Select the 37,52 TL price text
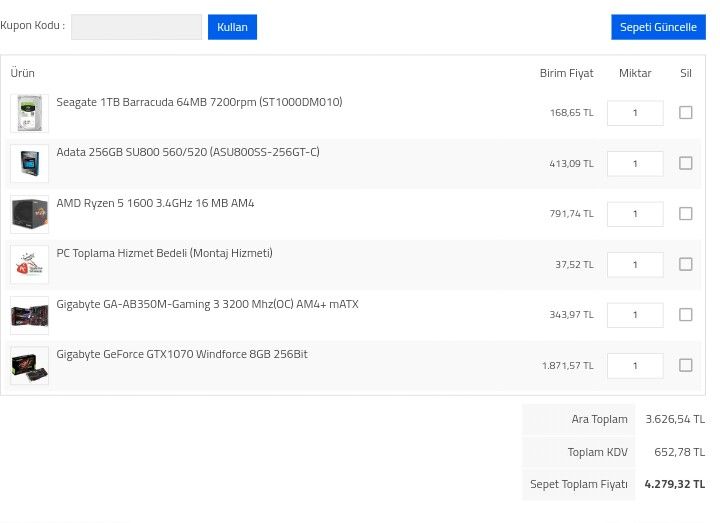The height and width of the screenshot is (523, 720). 574,264
